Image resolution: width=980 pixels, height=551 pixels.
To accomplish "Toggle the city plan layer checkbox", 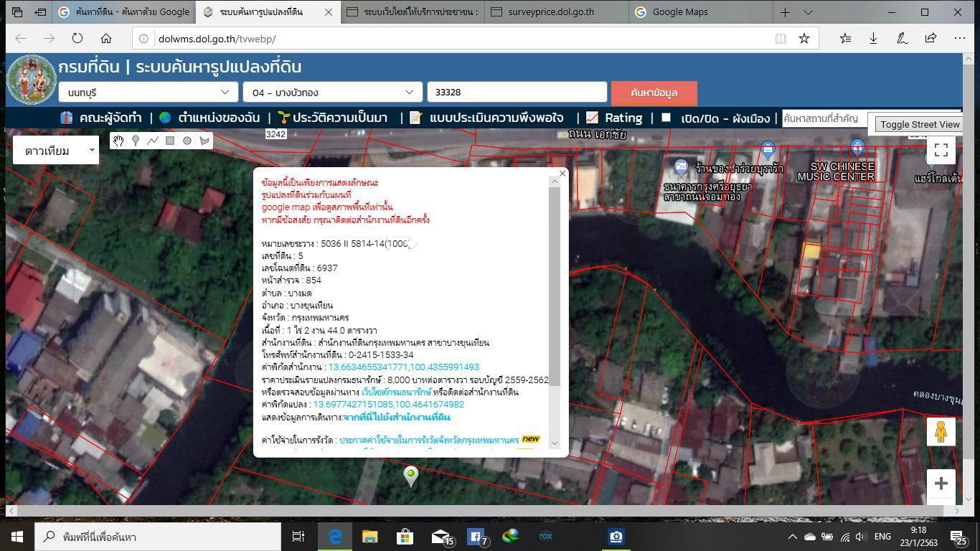I will 666,118.
